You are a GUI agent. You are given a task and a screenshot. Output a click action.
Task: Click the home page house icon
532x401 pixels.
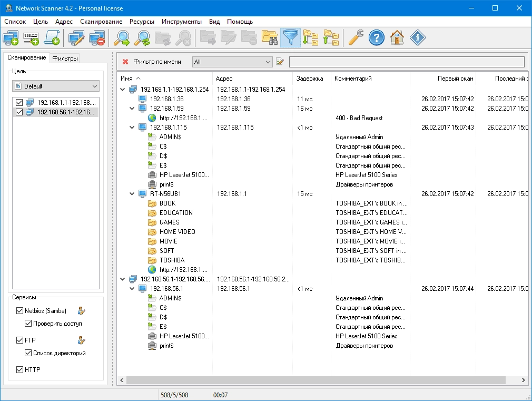point(397,38)
